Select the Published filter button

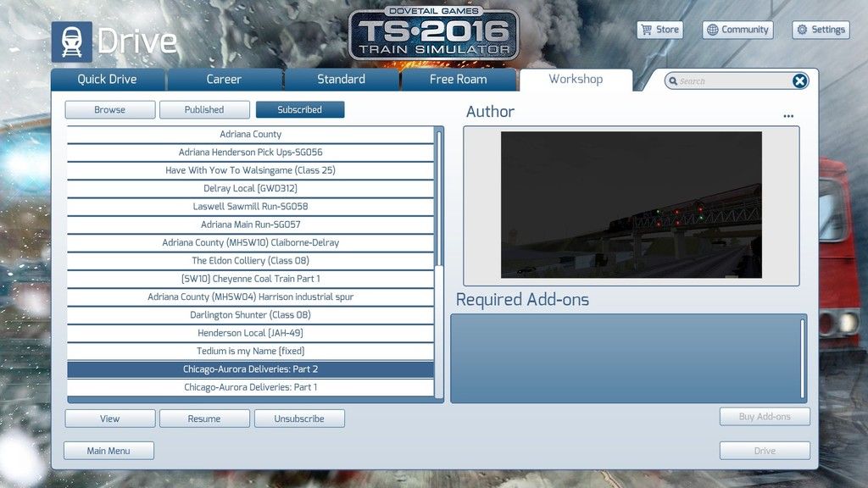204,110
